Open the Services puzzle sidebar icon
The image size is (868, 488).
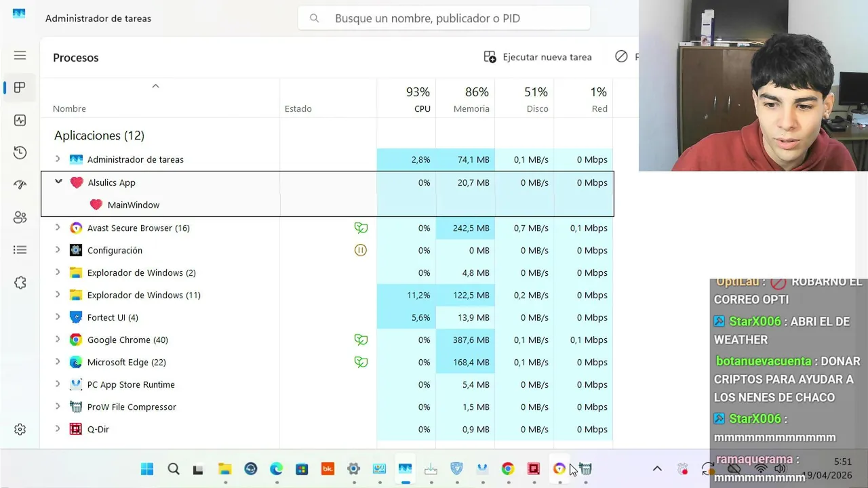[20, 283]
